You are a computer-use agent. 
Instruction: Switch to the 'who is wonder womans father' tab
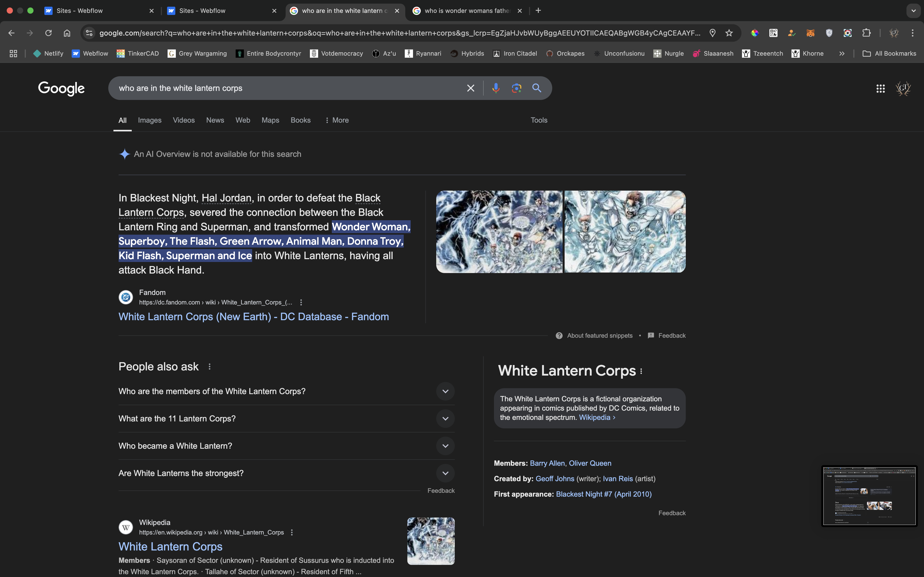(x=467, y=11)
